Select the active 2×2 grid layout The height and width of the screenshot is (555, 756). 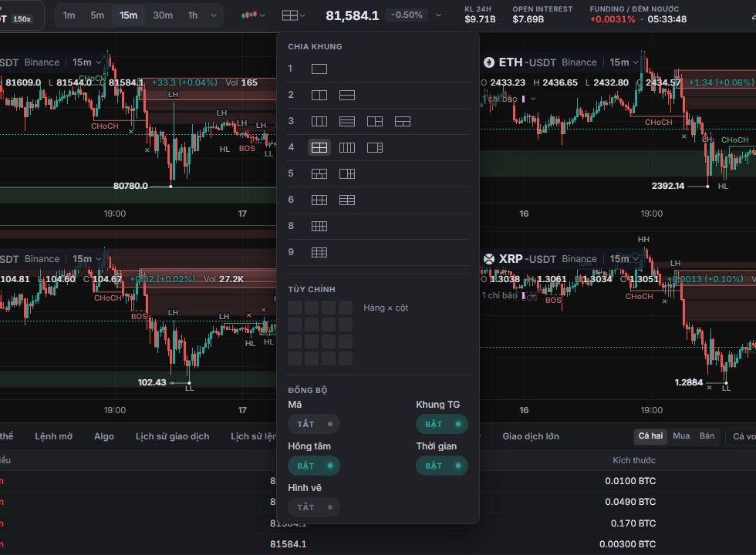[x=319, y=147]
